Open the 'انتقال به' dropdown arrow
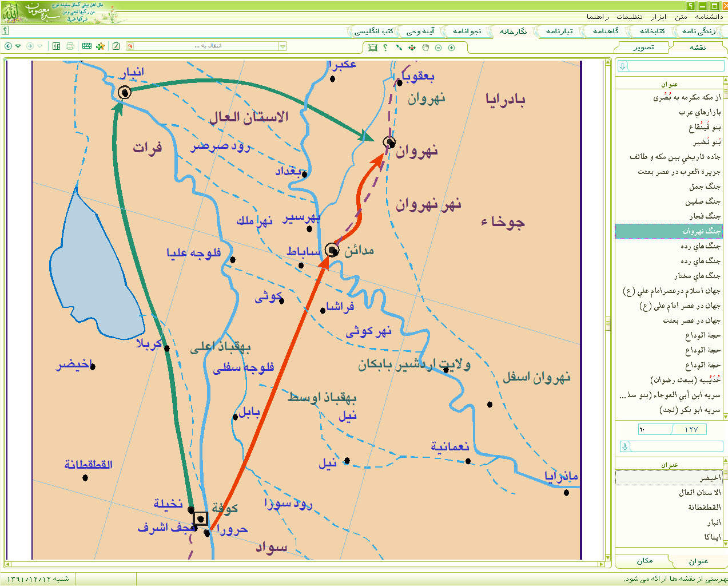The image size is (728, 586). point(283,46)
